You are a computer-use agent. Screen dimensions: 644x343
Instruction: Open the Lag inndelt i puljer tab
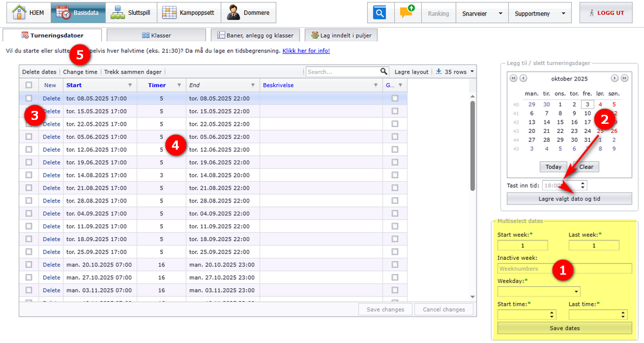[341, 35]
